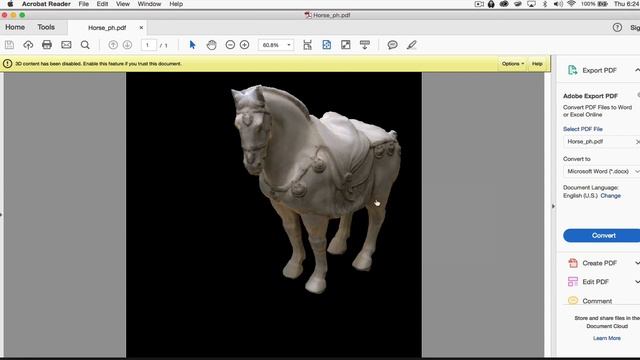This screenshot has height=360, width=640.
Task: Select the highlight pen tool
Action: [411, 45]
